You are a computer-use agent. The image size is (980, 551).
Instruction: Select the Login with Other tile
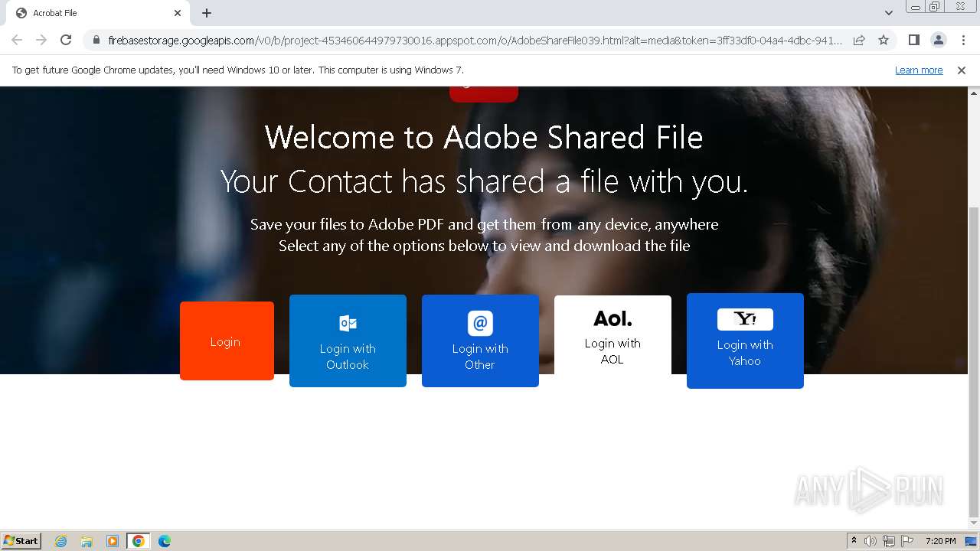point(480,341)
